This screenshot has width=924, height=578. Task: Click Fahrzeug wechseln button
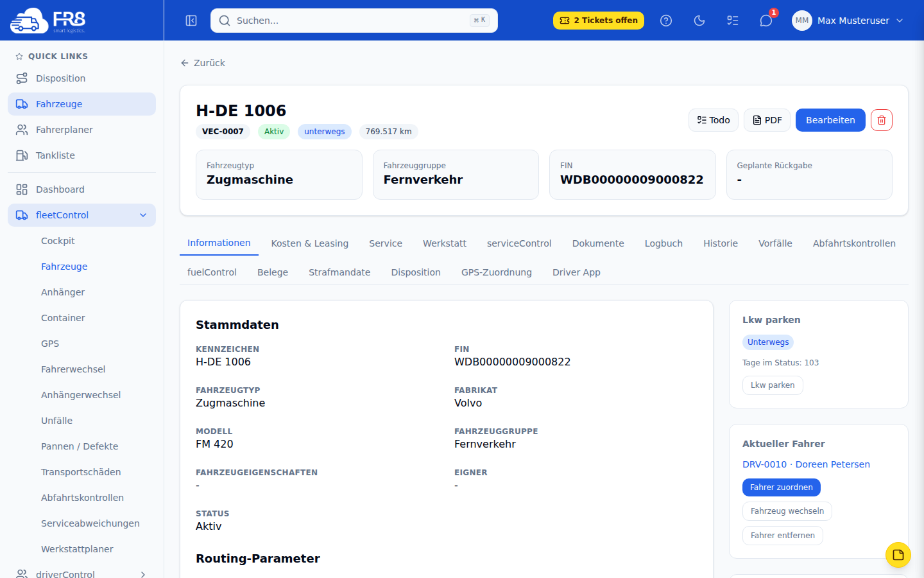pos(787,511)
